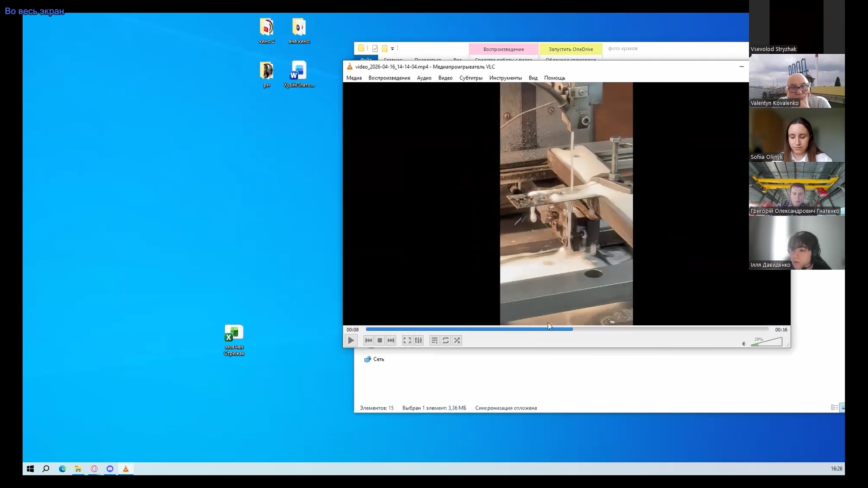Skip to next media track
The width and height of the screenshot is (868, 488).
point(391,341)
